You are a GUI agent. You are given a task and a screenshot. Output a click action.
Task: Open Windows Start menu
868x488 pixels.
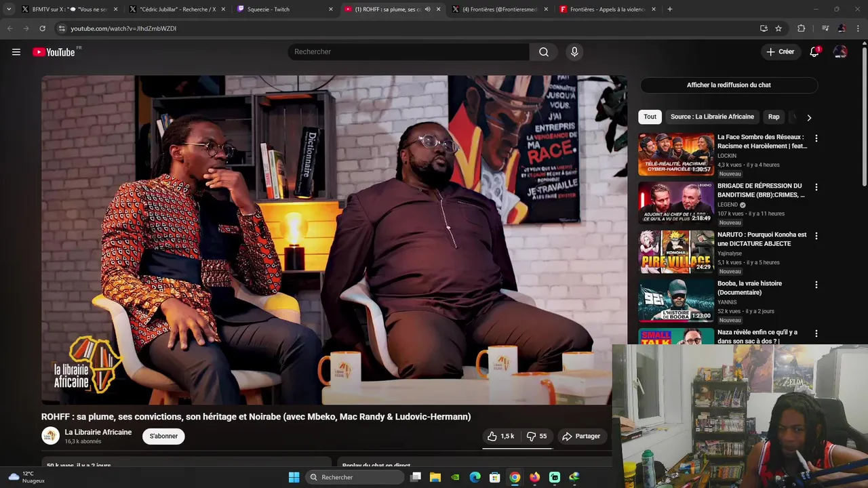pos(294,477)
